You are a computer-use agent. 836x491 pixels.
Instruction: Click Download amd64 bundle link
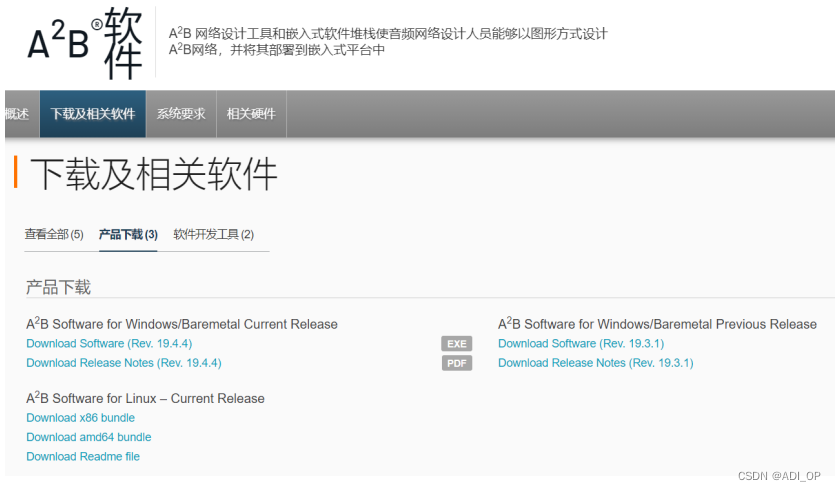point(89,437)
